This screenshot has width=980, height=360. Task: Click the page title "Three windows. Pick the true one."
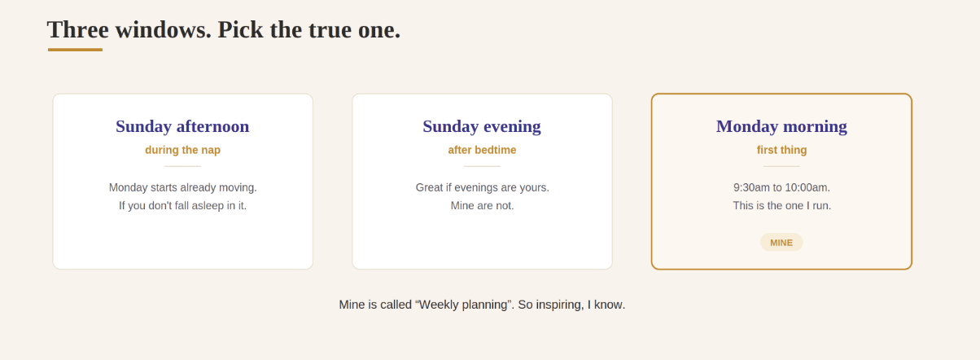224,29
